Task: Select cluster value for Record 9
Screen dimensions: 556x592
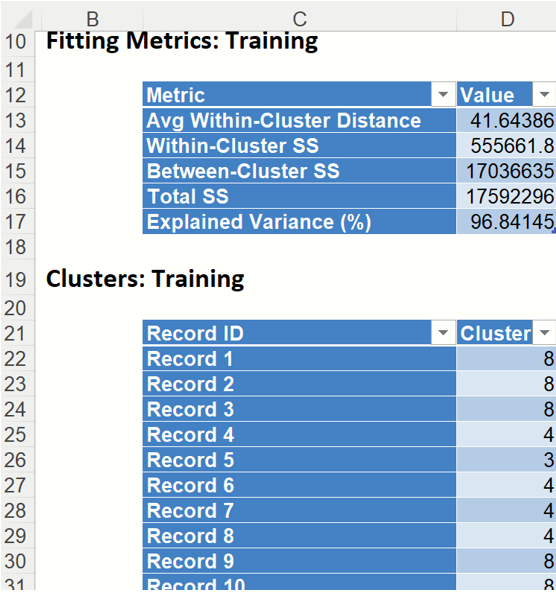Action: (506, 561)
